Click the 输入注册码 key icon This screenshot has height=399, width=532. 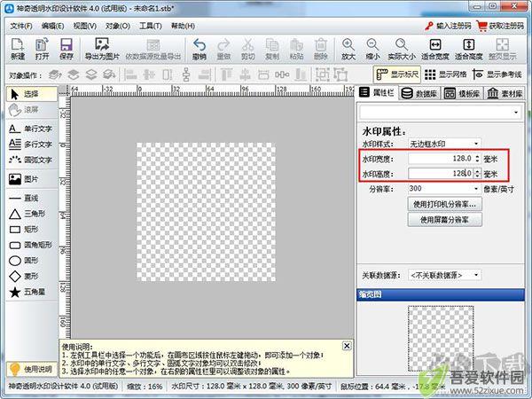pos(429,26)
